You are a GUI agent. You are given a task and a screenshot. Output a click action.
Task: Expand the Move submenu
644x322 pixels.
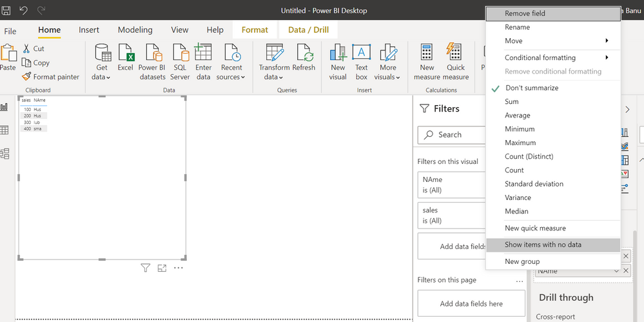[x=553, y=41]
